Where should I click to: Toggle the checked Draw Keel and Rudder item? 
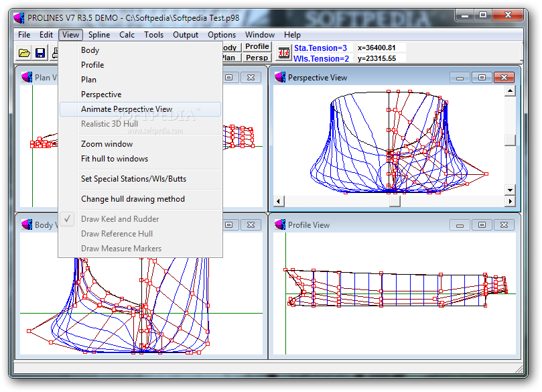[140, 219]
